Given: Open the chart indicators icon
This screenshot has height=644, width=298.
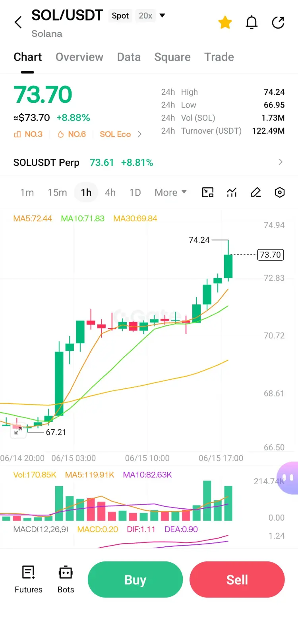Looking at the screenshot, I should pyautogui.click(x=232, y=192).
